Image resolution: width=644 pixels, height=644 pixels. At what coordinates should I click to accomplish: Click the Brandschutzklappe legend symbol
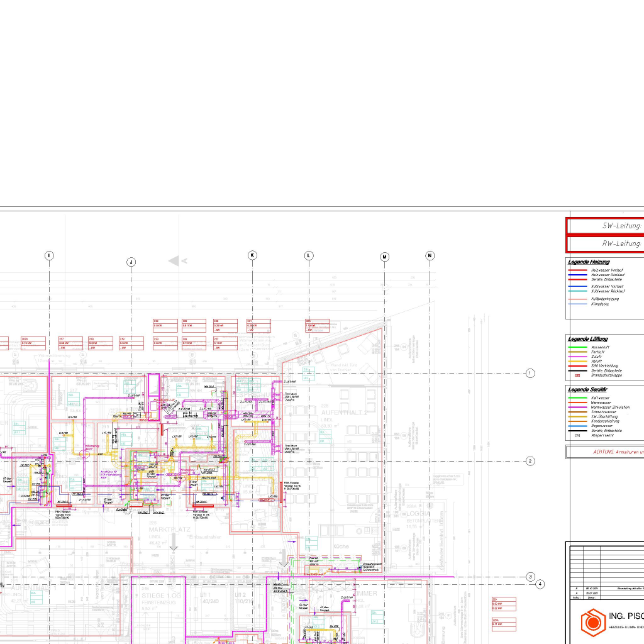(x=577, y=375)
